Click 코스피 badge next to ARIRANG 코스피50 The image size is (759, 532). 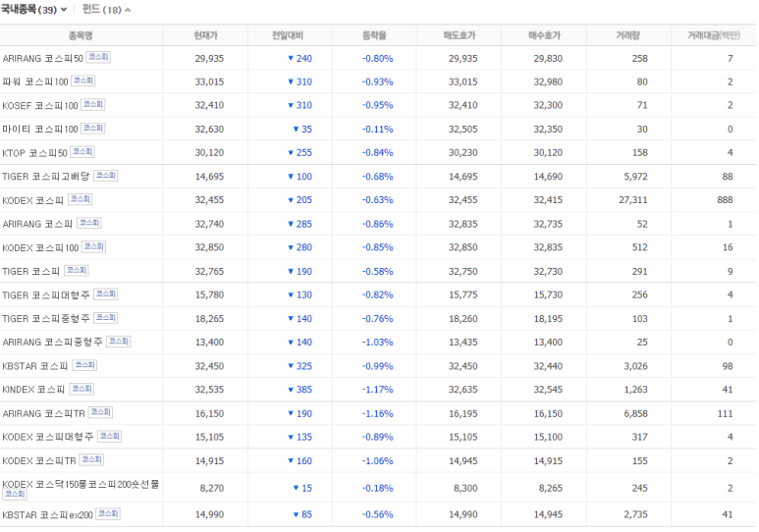[x=98, y=57]
